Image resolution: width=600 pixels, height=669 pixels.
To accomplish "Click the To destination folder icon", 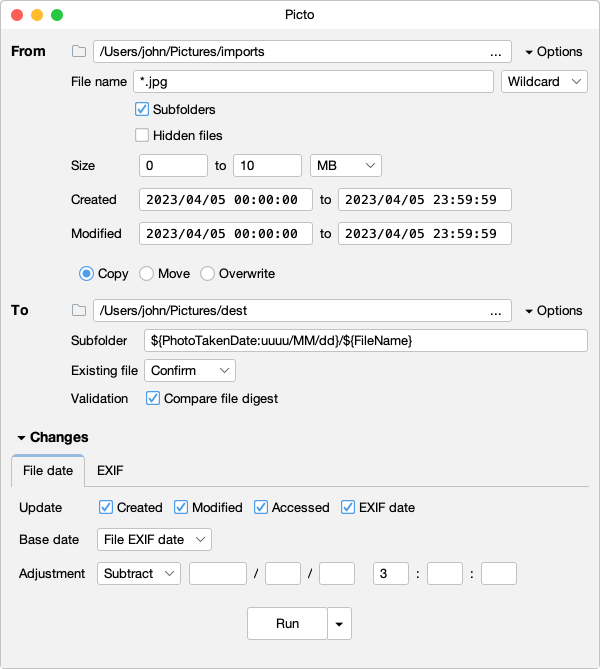I will pos(79,311).
